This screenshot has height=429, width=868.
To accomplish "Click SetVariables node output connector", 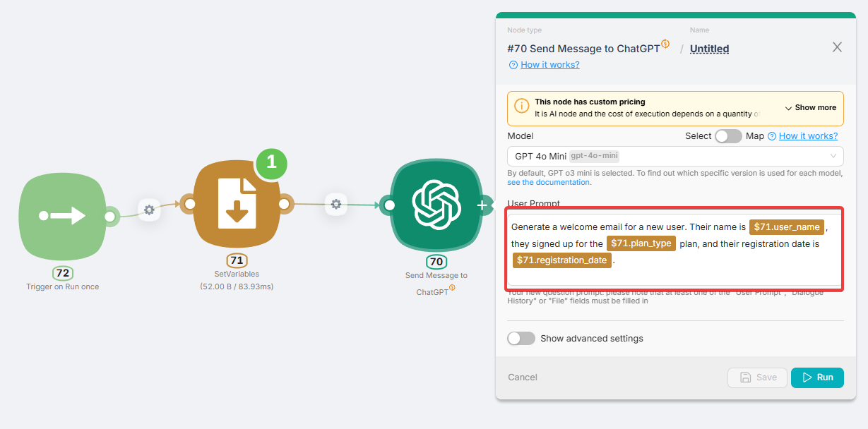I will pos(284,205).
